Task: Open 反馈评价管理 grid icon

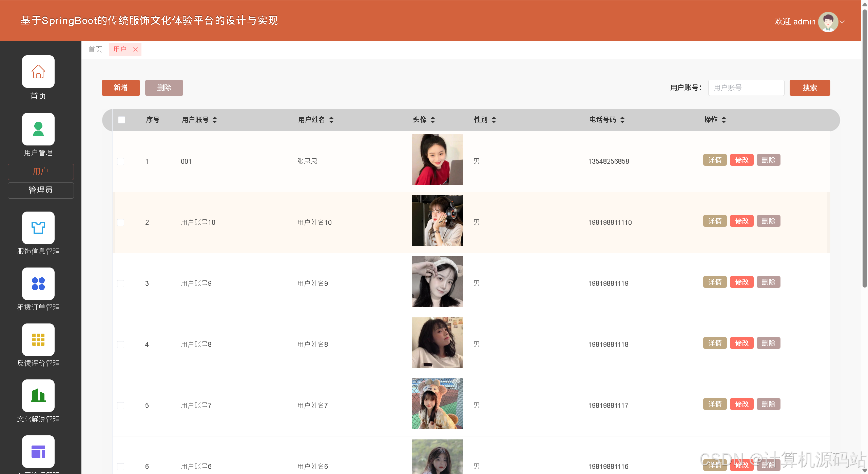Action: 38,340
